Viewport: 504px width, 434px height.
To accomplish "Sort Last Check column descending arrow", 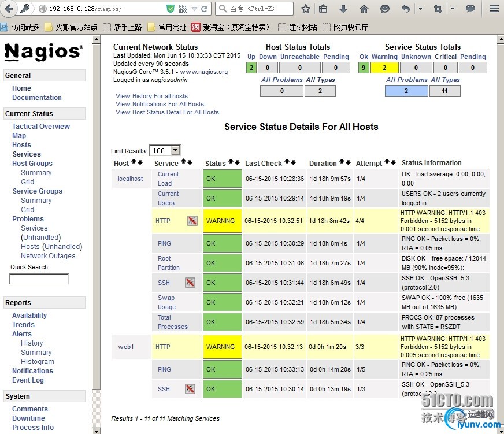I will point(293,162).
